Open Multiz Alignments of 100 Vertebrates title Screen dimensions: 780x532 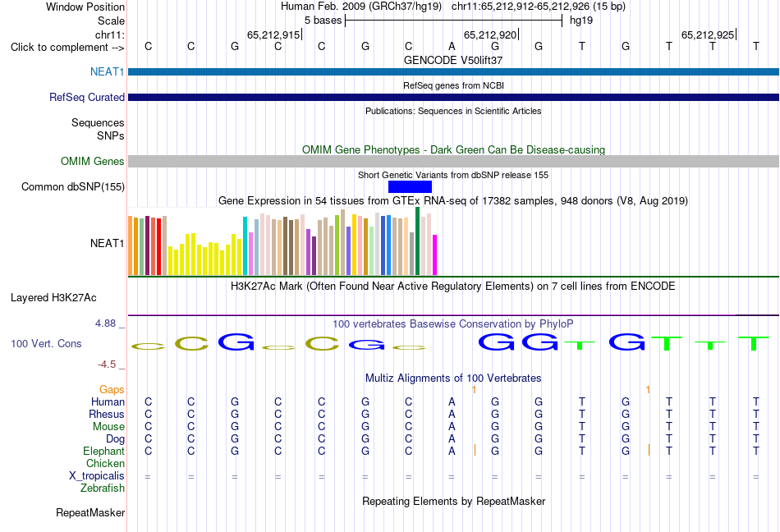pos(453,378)
